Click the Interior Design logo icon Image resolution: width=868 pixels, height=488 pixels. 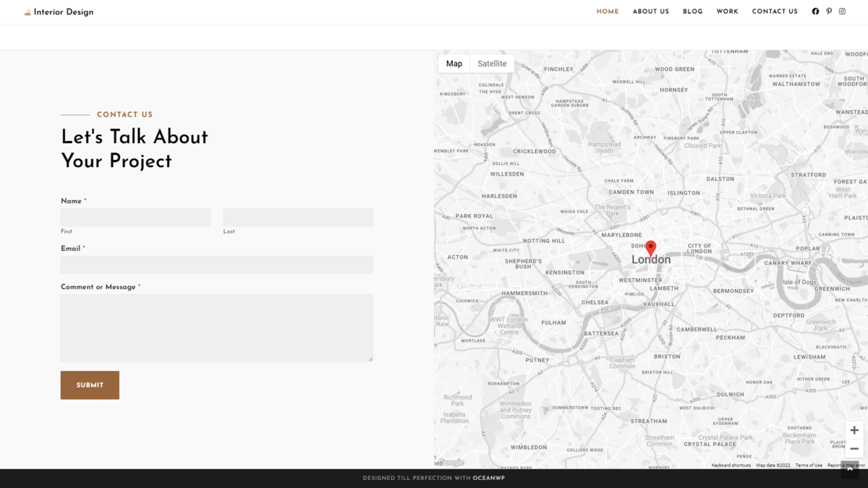[x=27, y=12]
